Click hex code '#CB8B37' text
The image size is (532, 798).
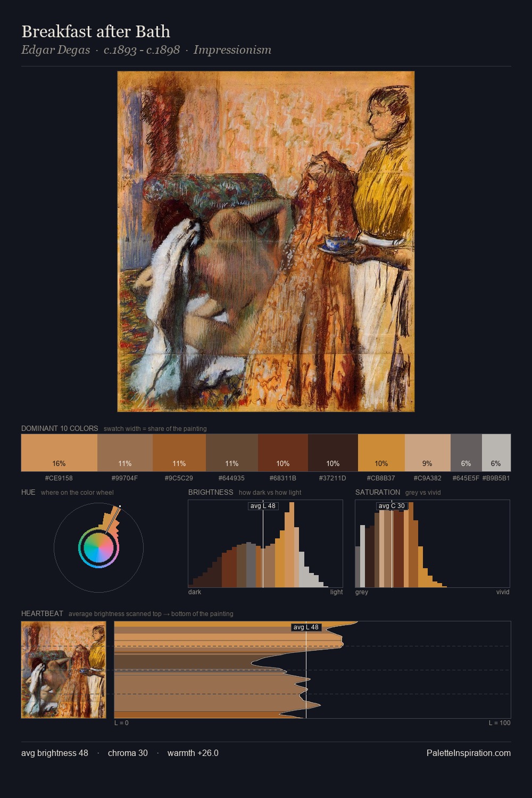(x=381, y=478)
